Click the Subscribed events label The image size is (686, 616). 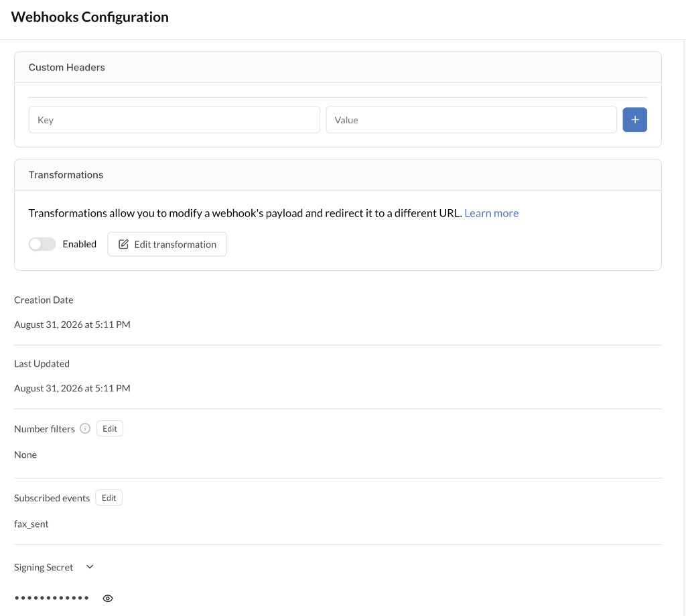(52, 498)
